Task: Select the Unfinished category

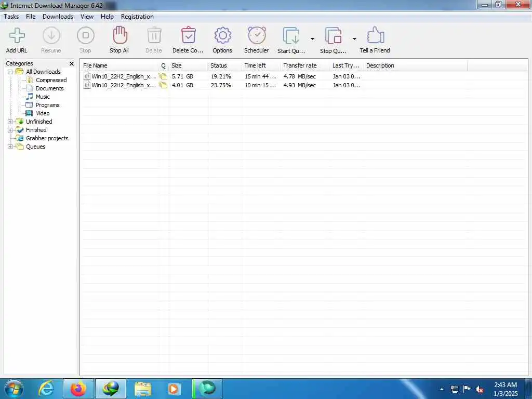Action: tap(39, 122)
